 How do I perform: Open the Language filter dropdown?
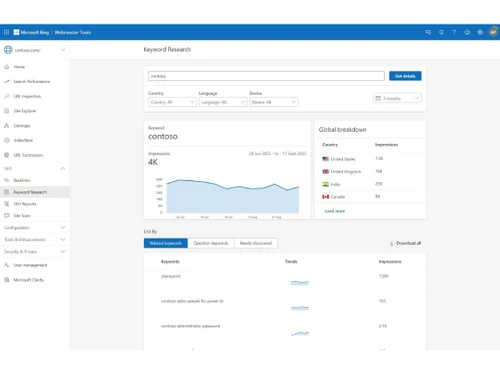tap(223, 102)
